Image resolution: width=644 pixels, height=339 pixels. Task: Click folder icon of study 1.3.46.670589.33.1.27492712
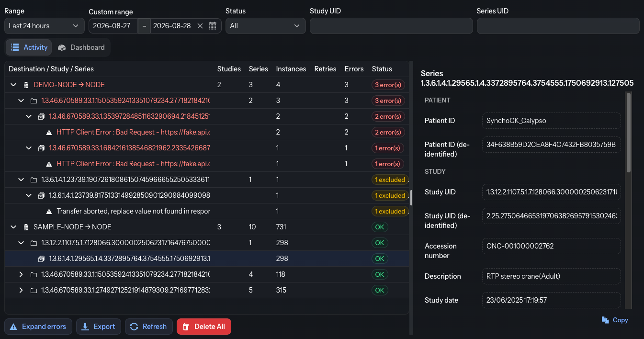34,290
